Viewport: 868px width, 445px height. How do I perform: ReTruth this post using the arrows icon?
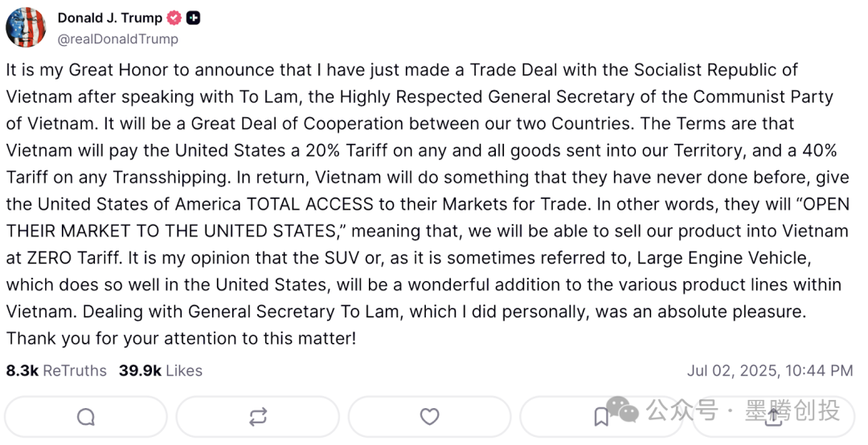click(258, 417)
